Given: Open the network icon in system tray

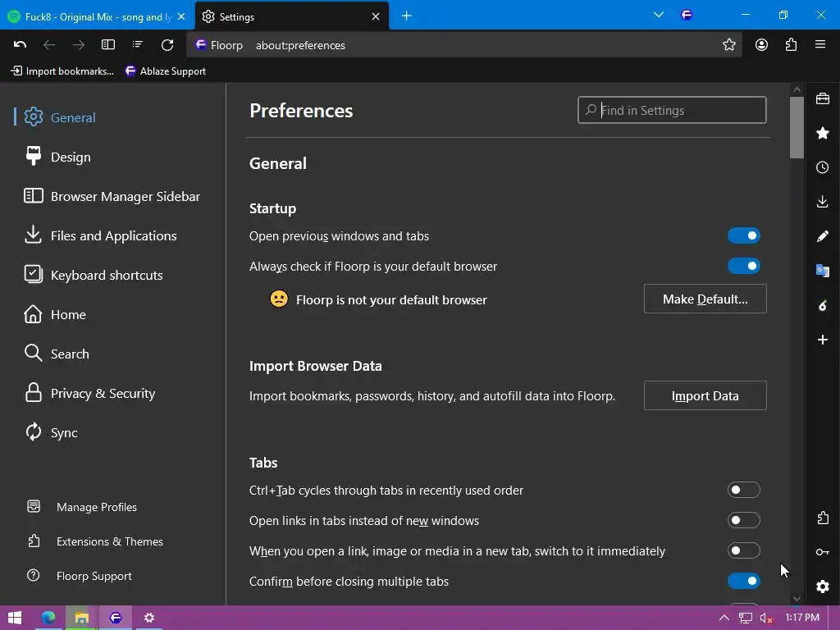Looking at the screenshot, I should point(745,618).
